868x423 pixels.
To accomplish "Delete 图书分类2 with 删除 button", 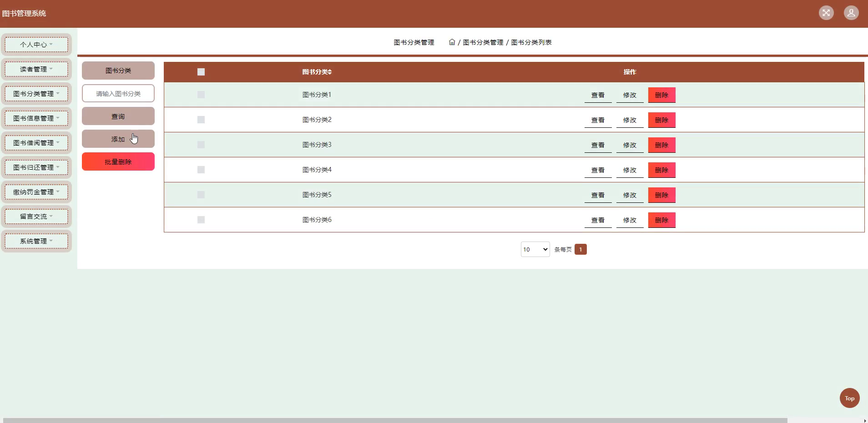I will click(661, 120).
